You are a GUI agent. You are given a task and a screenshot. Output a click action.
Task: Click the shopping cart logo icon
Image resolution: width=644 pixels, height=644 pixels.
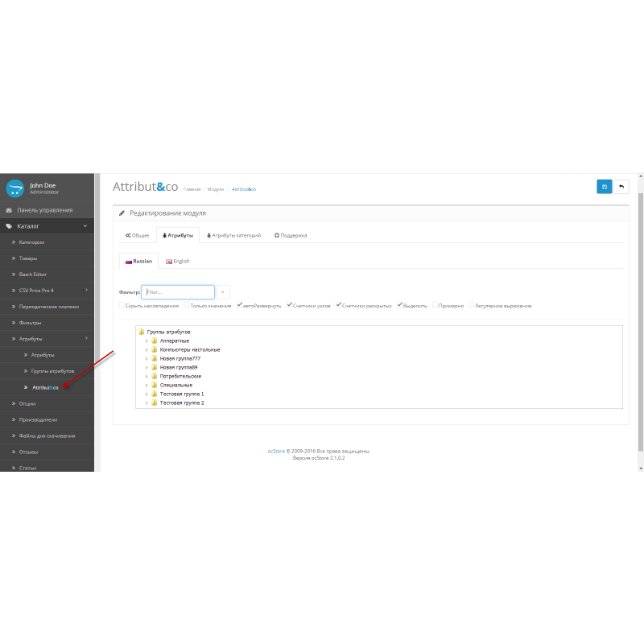[14, 188]
